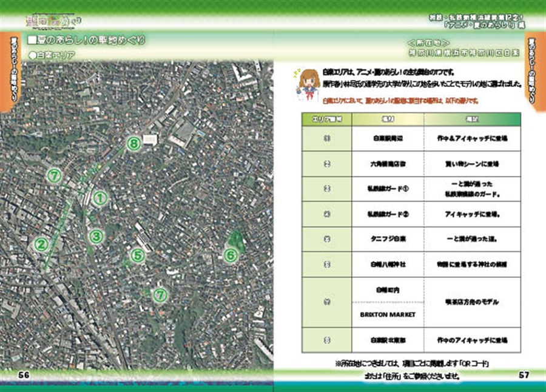Click the '六角橋商店街' table cell
Image resolution: width=546 pixels, height=392 pixels.
click(x=388, y=164)
